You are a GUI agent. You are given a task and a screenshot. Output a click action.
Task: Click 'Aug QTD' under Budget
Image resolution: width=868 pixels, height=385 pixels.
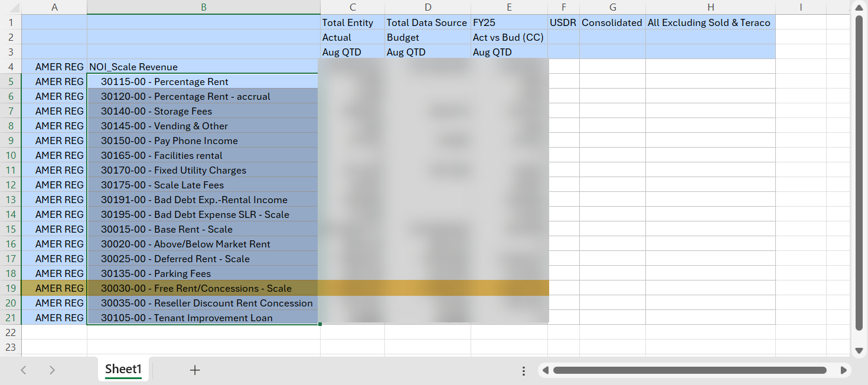pyautogui.click(x=428, y=52)
